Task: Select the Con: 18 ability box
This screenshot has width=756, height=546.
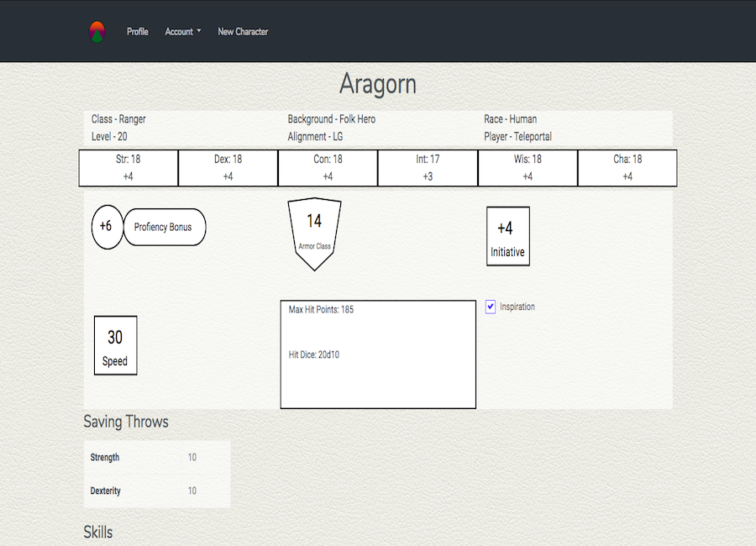Action: (328, 168)
